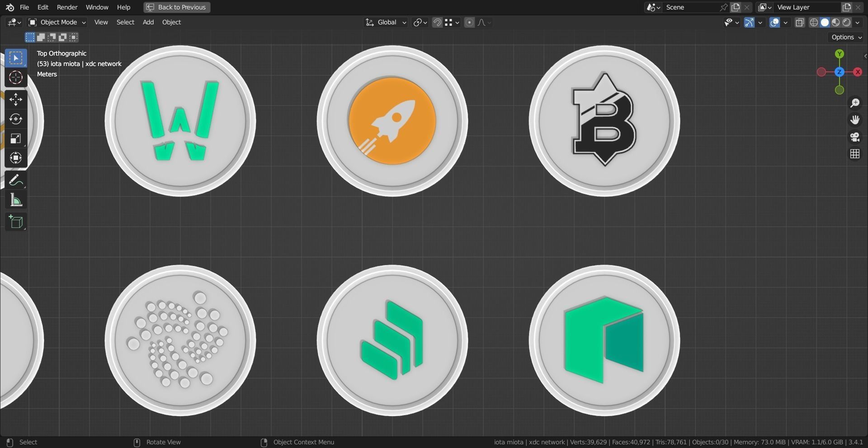Viewport: 868px width, 448px height.
Task: Add a new view layer
Action: click(x=846, y=7)
